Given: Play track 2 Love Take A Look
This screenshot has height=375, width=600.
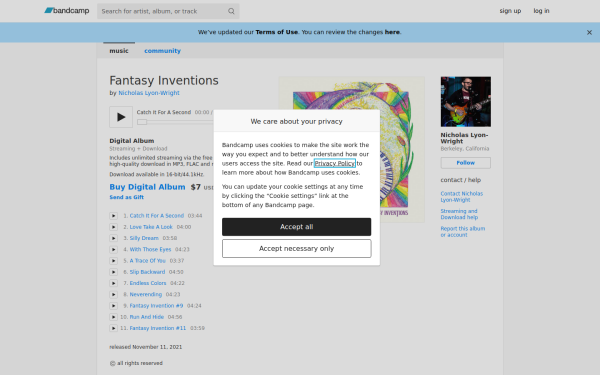Looking at the screenshot, I should point(114,227).
